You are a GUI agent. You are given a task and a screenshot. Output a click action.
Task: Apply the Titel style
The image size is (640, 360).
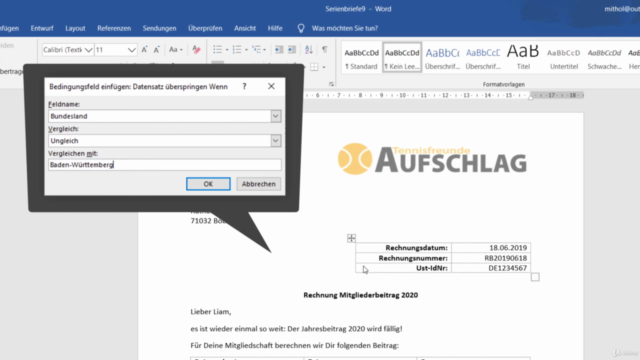pos(523,58)
